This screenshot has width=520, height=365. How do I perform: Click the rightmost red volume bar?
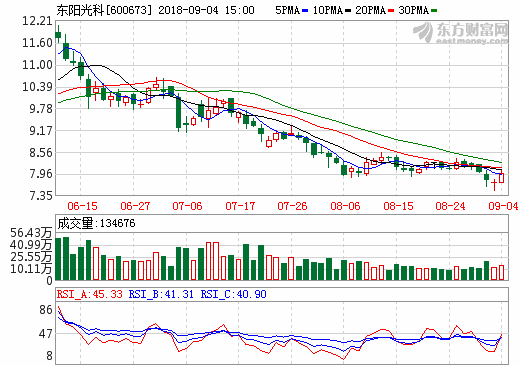tap(501, 272)
